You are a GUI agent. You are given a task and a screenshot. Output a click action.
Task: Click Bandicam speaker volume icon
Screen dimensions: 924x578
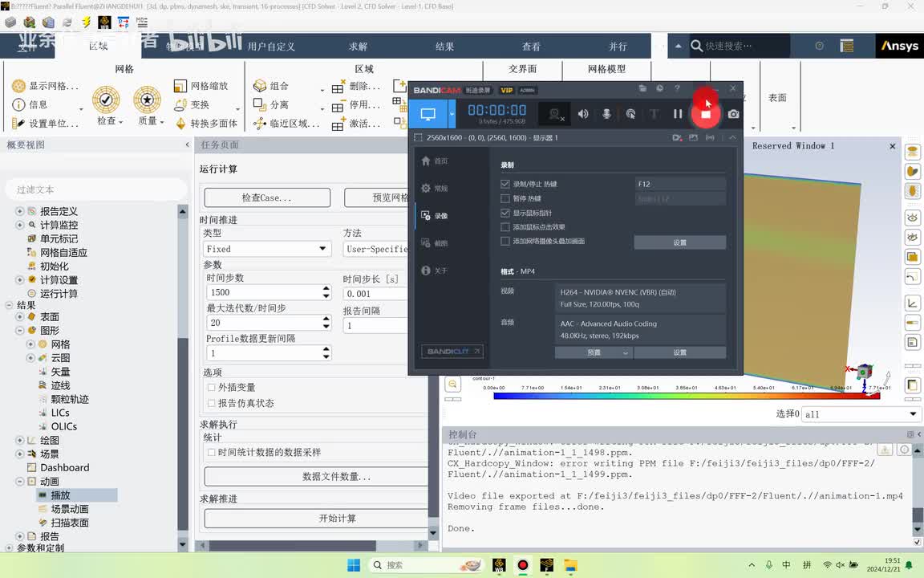click(x=583, y=114)
